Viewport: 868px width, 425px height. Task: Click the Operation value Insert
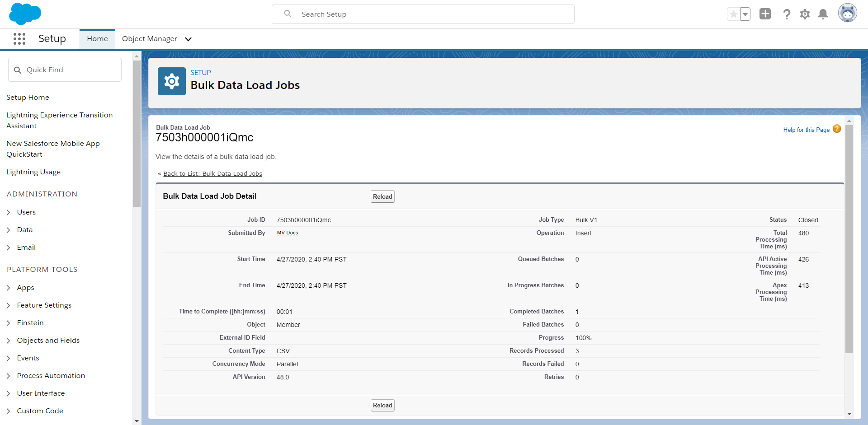(583, 234)
